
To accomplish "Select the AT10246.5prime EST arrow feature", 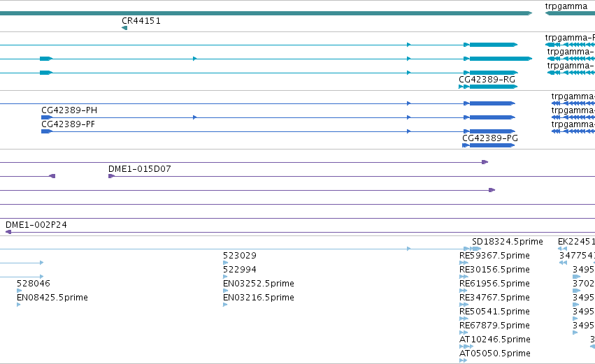I will (x=466, y=347).
